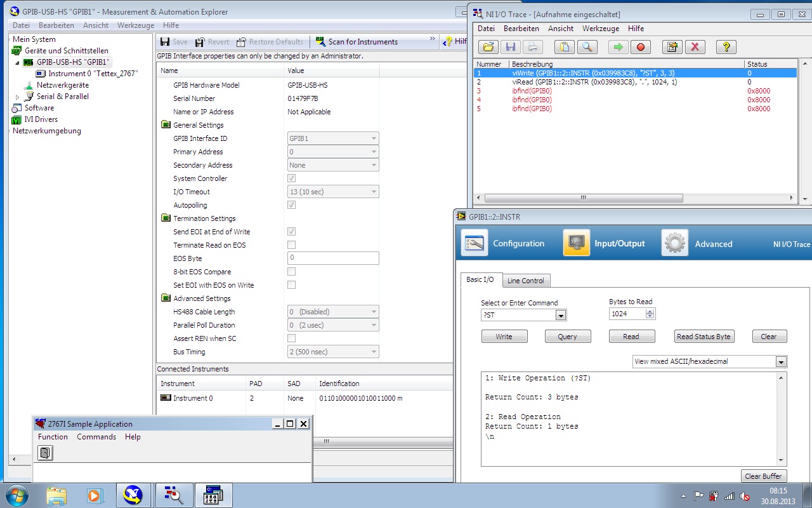Click the open folder icon in NI I/O Trace

coord(488,46)
